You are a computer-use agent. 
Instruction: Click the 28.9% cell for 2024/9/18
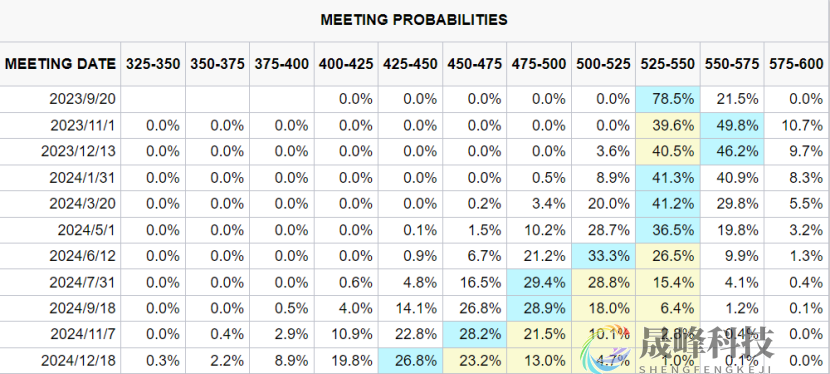pyautogui.click(x=539, y=308)
